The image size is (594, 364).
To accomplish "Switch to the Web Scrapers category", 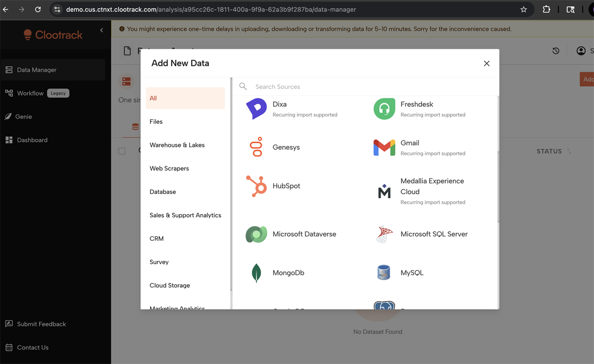I will 169,168.
